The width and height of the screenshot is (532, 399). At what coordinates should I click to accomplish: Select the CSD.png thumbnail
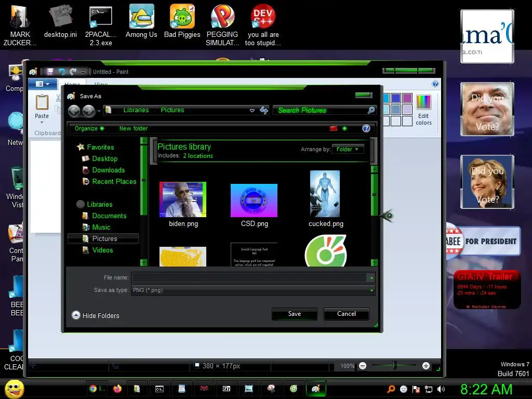tap(254, 201)
